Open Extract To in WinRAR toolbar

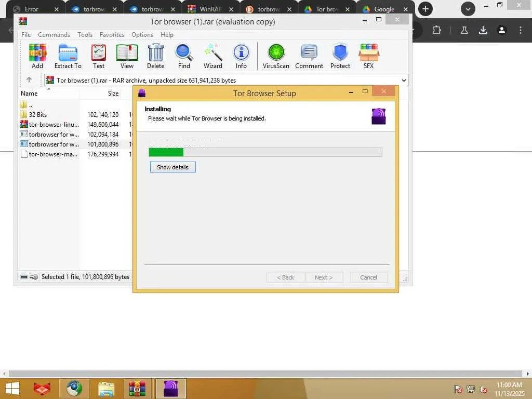click(68, 56)
